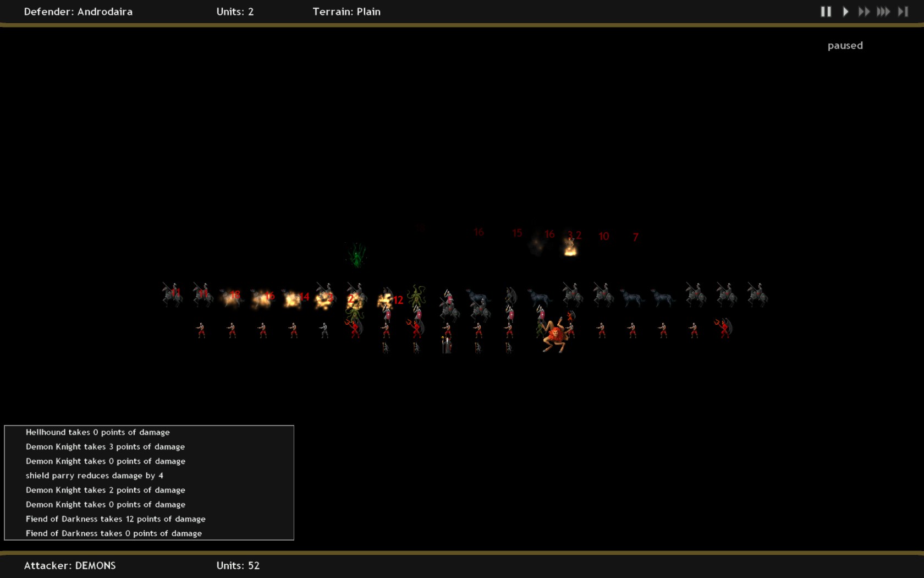Image resolution: width=924 pixels, height=578 pixels.
Task: Skip to the end of the battle
Action: (x=903, y=12)
